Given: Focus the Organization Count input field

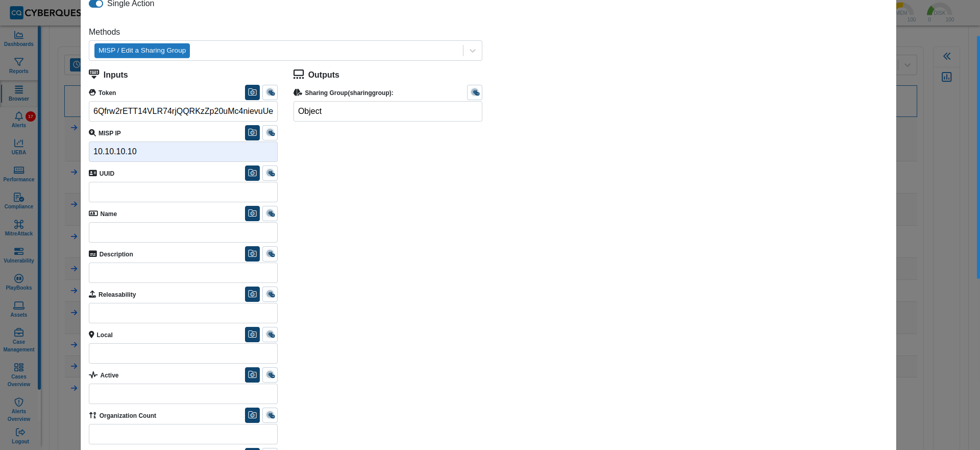Looking at the screenshot, I should 183,434.
